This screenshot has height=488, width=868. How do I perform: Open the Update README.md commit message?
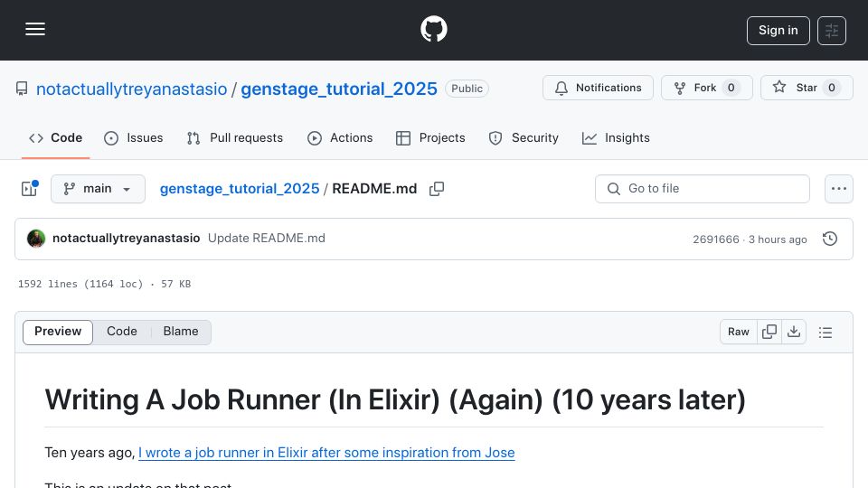(266, 238)
